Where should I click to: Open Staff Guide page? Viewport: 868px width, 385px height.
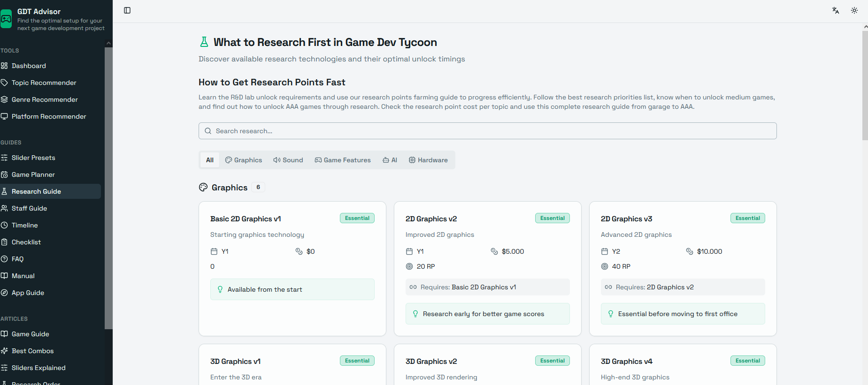point(50,208)
